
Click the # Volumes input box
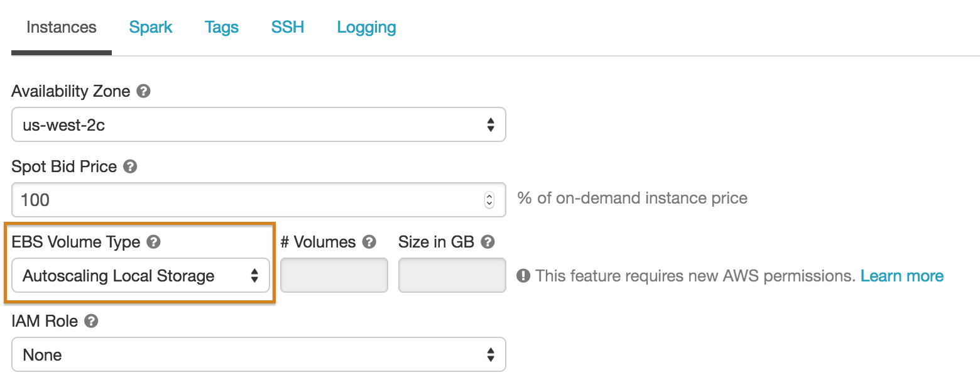(x=334, y=276)
